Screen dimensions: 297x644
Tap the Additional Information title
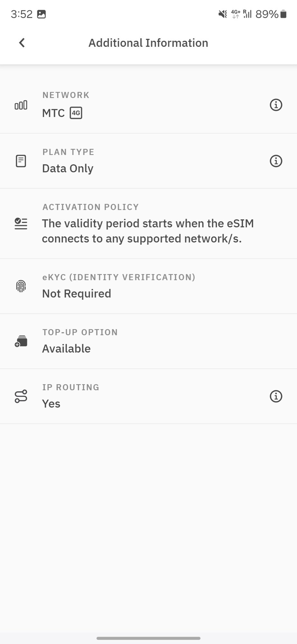coord(148,43)
